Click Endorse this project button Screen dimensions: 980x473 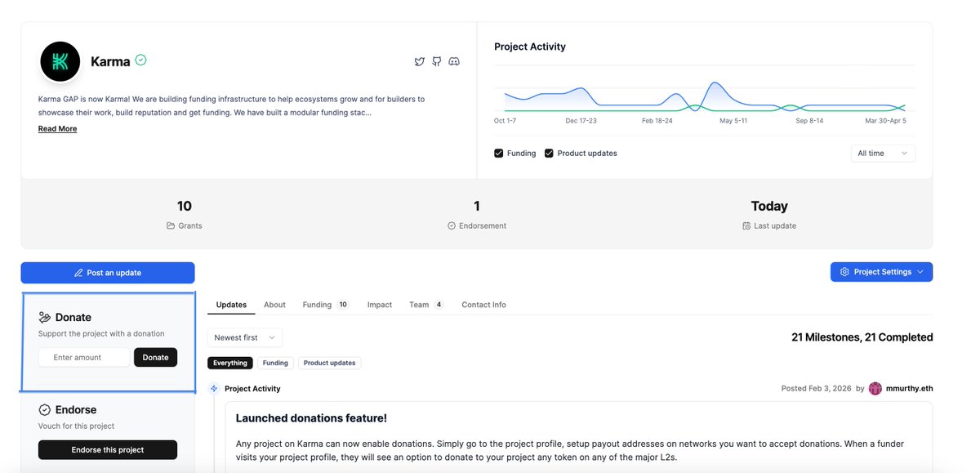[108, 449]
